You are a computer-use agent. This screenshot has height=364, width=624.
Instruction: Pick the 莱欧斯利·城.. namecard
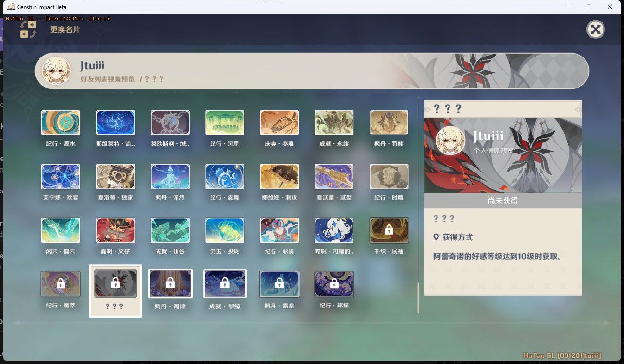[x=170, y=122]
